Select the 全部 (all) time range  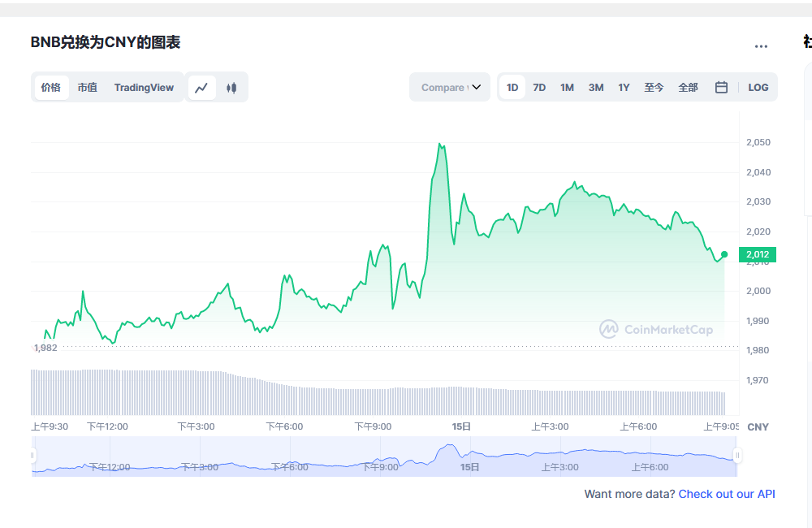click(x=688, y=88)
